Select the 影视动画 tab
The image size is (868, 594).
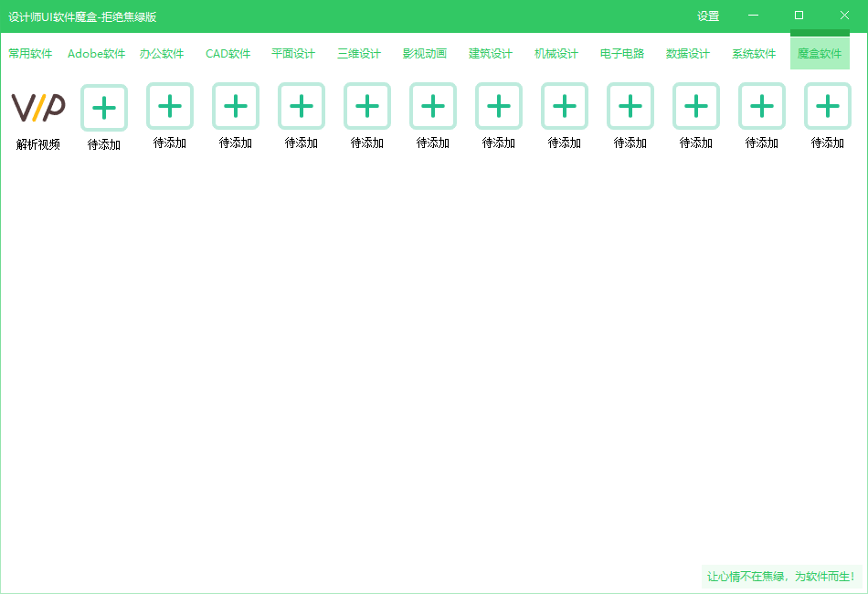(x=425, y=54)
